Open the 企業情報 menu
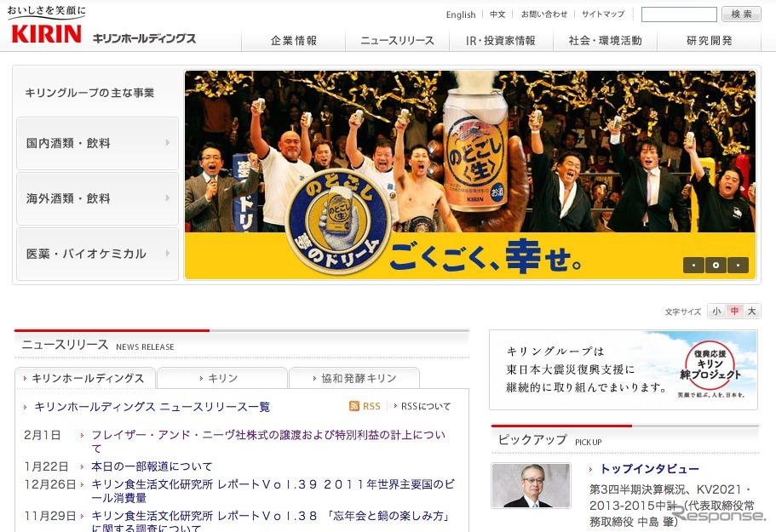 point(293,39)
